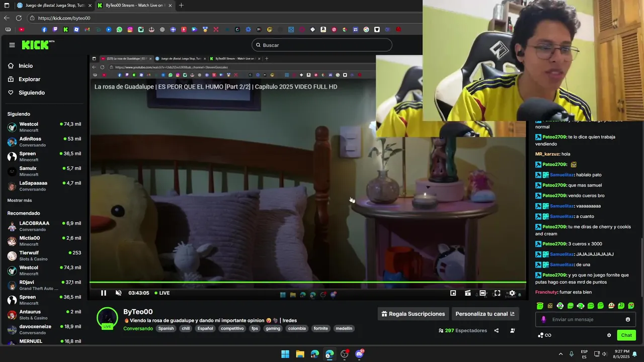Unmute the stream player volume

(x=119, y=293)
